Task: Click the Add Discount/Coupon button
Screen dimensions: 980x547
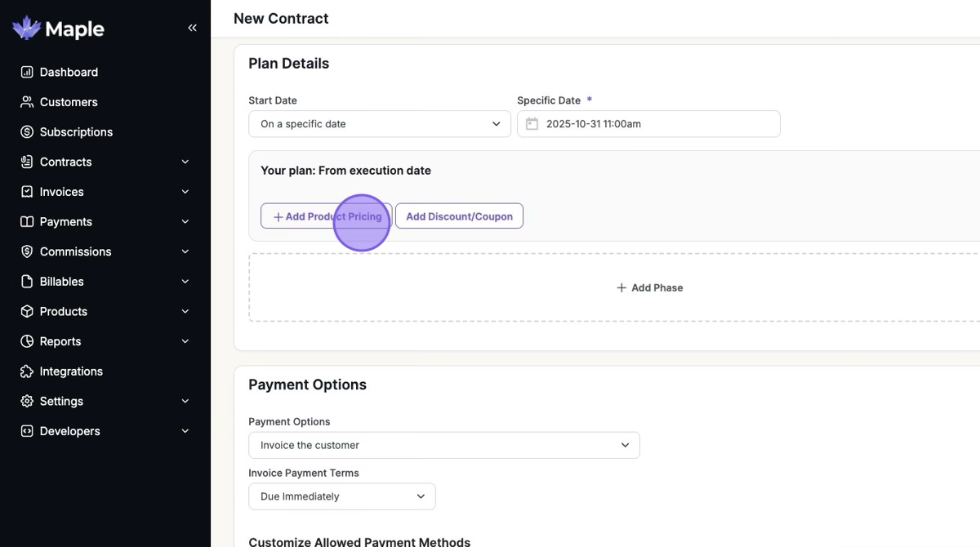Action: pyautogui.click(x=459, y=216)
